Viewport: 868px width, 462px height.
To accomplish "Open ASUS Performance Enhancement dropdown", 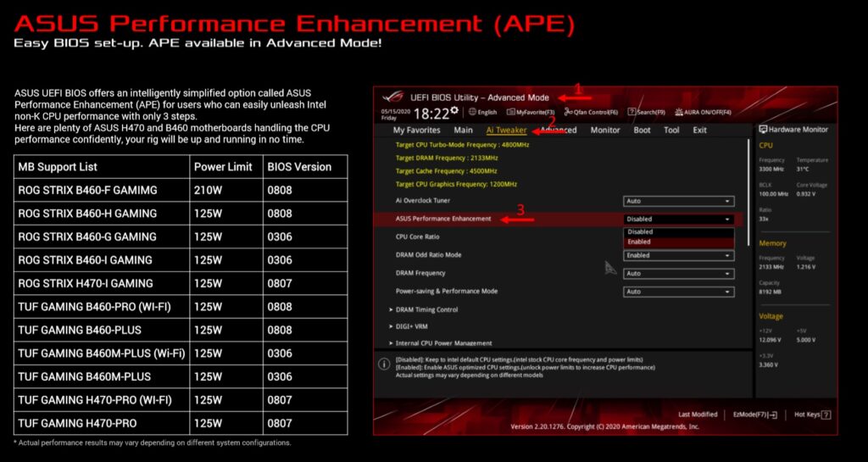I will pos(679,219).
